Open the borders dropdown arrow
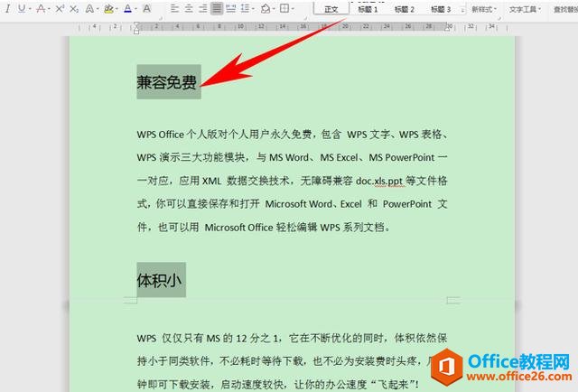578x392 pixels. pos(293,9)
